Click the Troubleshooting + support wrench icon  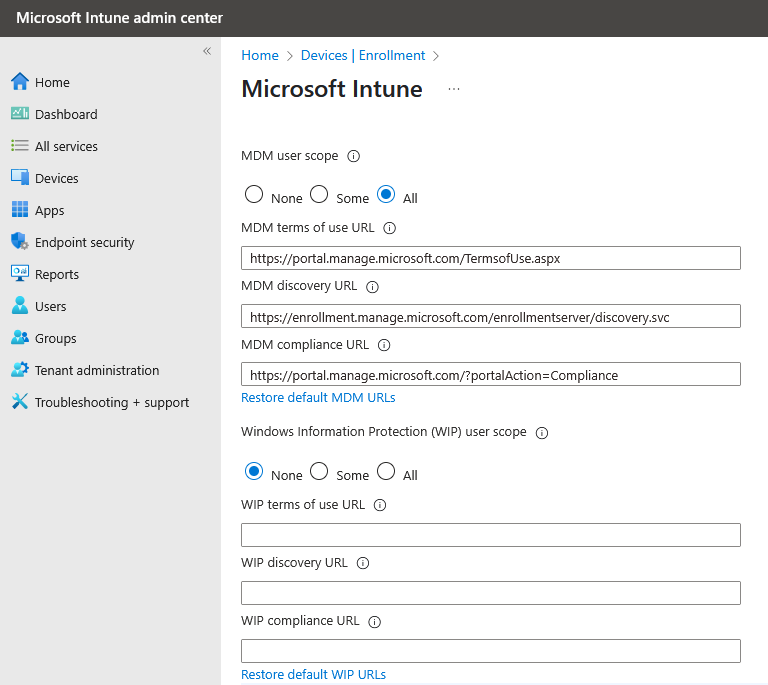click(20, 402)
